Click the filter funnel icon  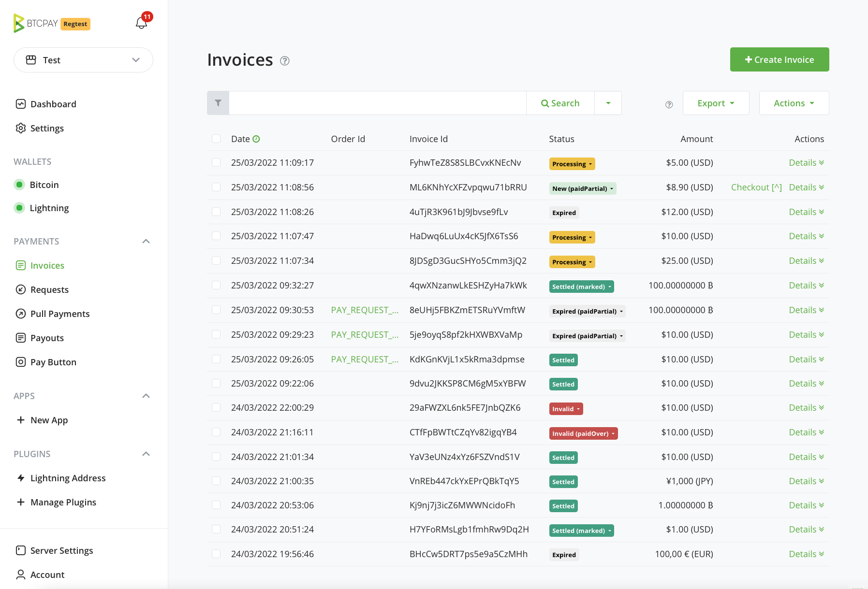pyautogui.click(x=218, y=103)
